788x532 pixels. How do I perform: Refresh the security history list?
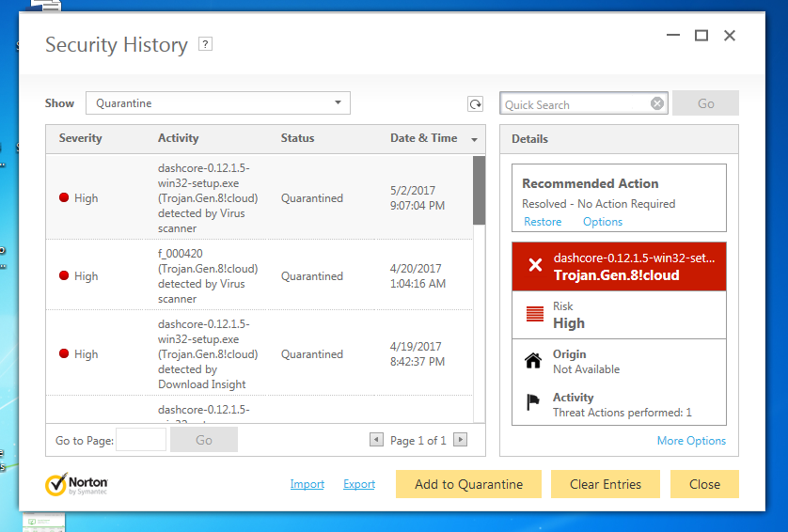475,104
